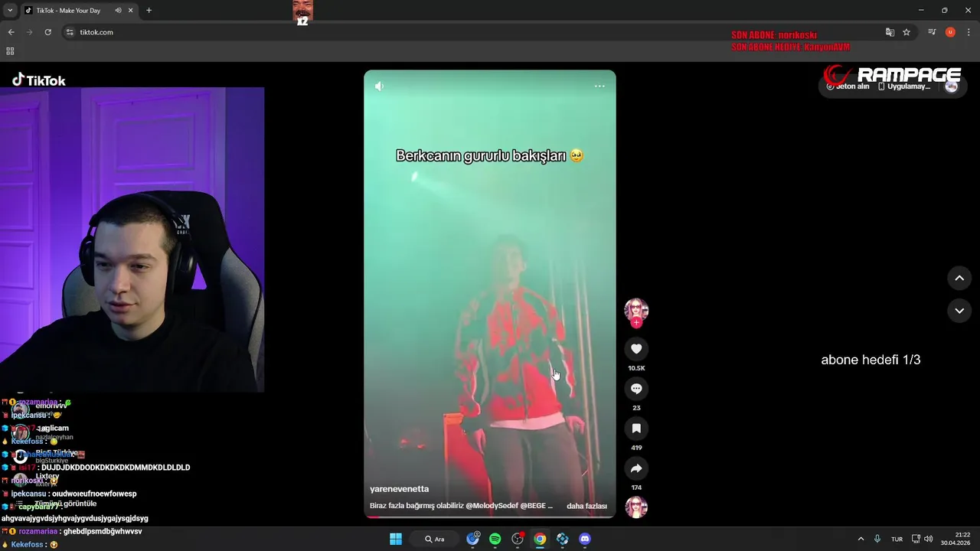Click the video overlay text 'Berkcanın gururlu bakışları'
980x551 pixels.
pos(482,155)
